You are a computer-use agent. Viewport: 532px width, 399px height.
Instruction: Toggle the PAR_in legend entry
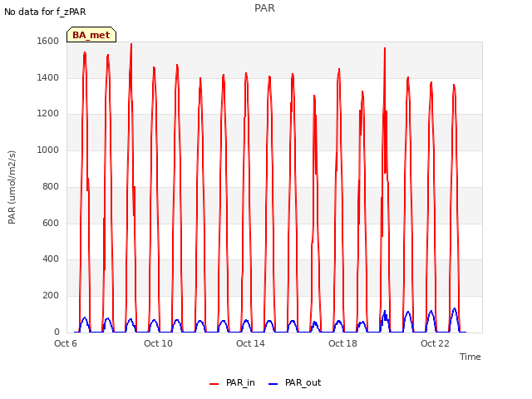tap(233, 382)
